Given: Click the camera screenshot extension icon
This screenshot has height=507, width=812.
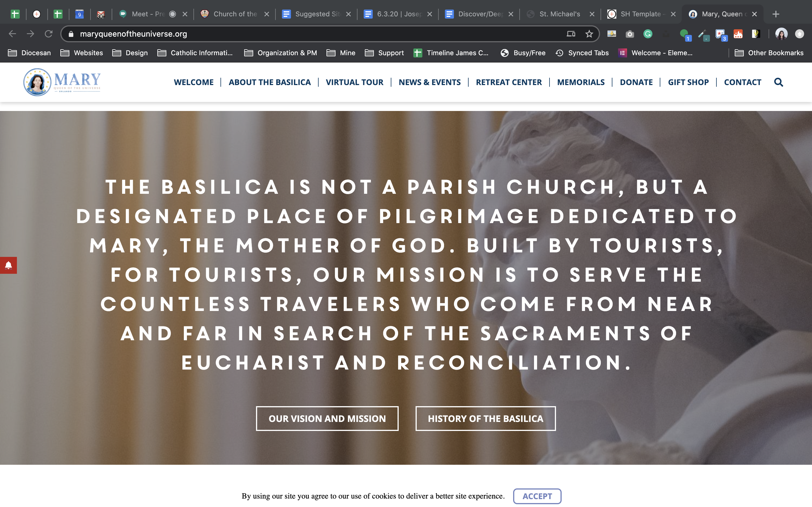Looking at the screenshot, I should pos(630,34).
